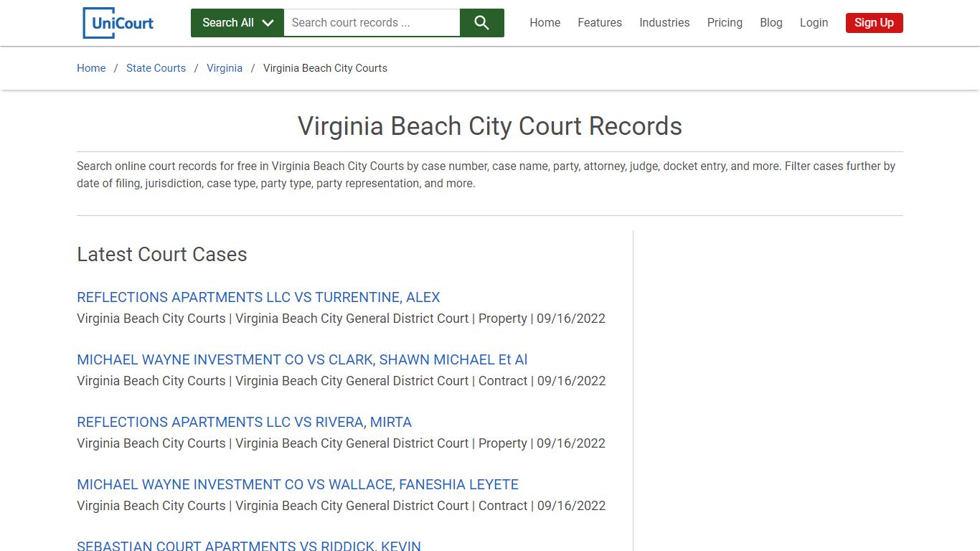Visit the Blog
The image size is (980, 551).
771,23
